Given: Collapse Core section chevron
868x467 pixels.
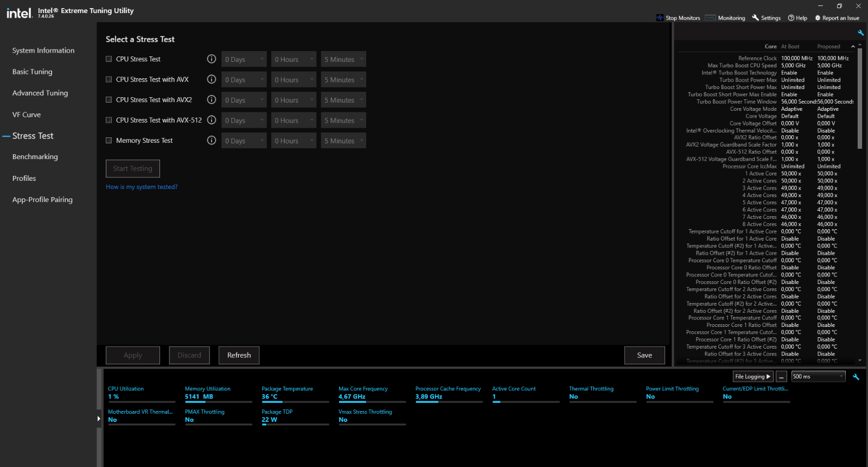Looking at the screenshot, I should coord(853,47).
